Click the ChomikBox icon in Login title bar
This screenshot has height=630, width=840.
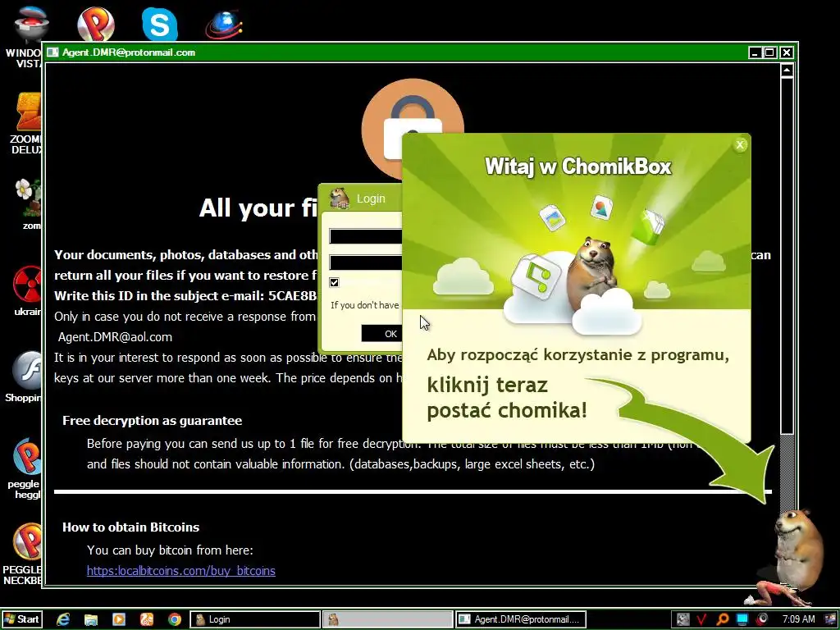[339, 199]
